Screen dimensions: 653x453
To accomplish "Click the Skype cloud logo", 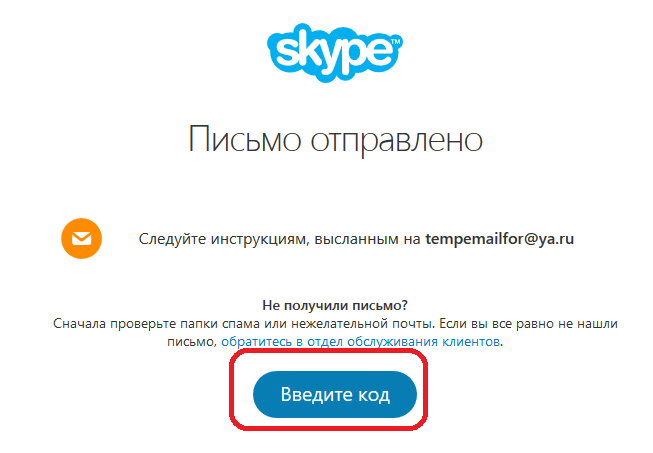I will 335,53.
